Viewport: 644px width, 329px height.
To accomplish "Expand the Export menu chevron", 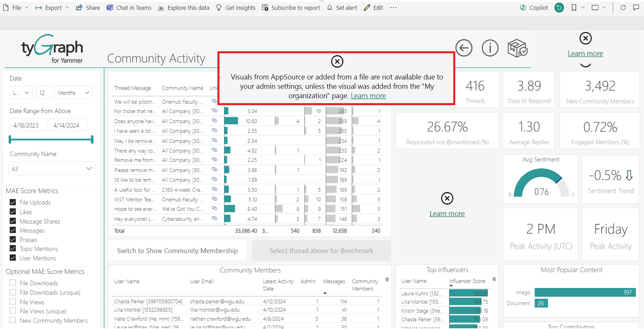I will (67, 8).
